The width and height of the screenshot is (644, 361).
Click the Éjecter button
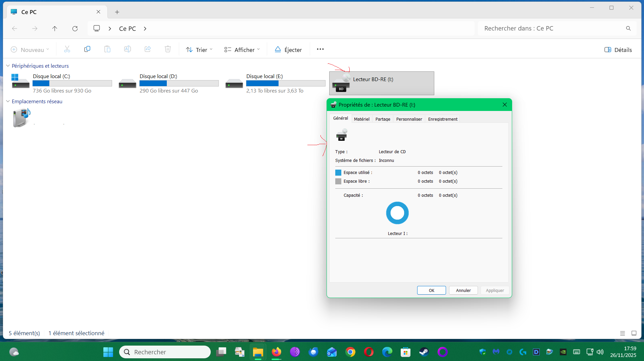click(x=288, y=50)
